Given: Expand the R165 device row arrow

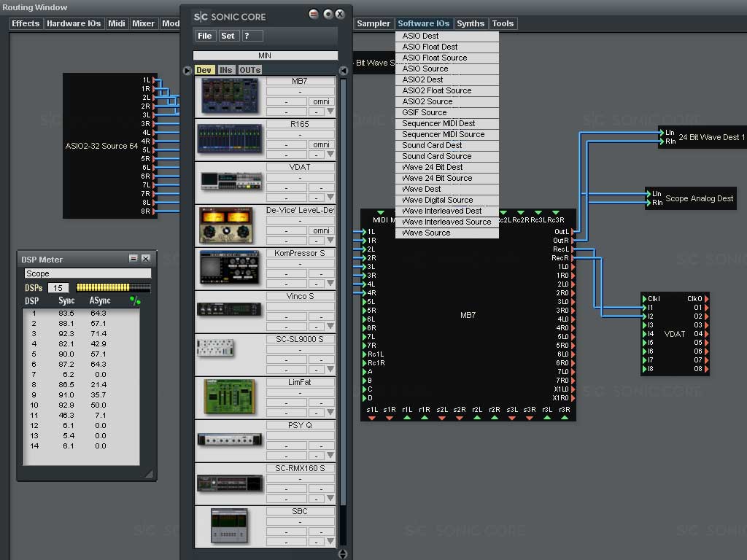Looking at the screenshot, I should 330,154.
